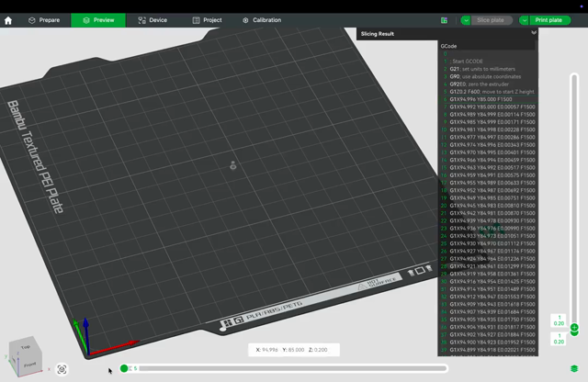The width and height of the screenshot is (588, 382).
Task: Click the green handle of the horizontal move slider
Action: point(124,368)
